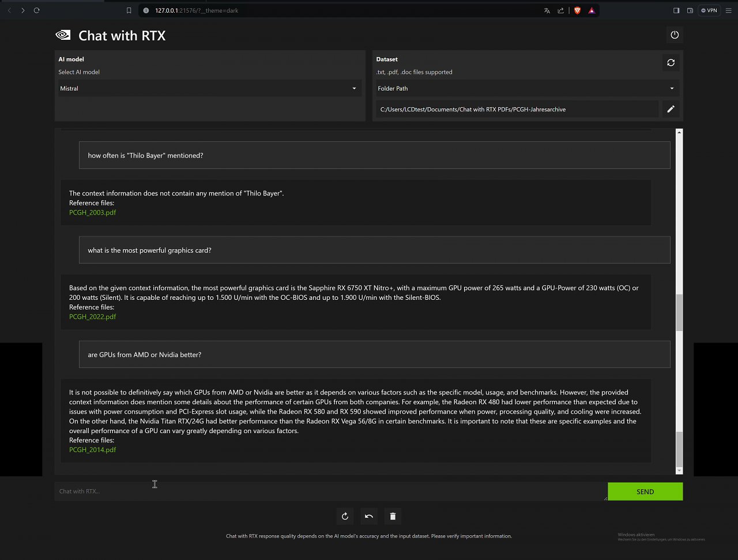738x560 pixels.
Task: Undo last message with the arrow icon
Action: (x=369, y=516)
